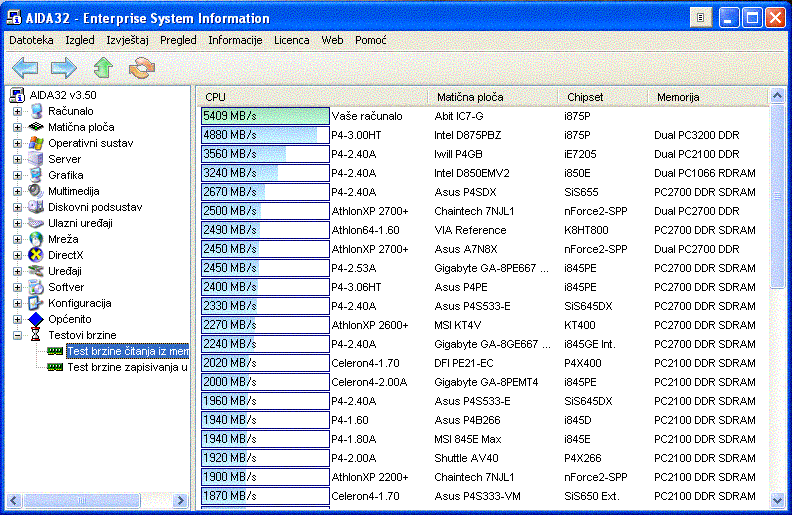Viewport: 792px width, 515px height.
Task: Select the Multimedija speaker icon
Action: coord(37,191)
